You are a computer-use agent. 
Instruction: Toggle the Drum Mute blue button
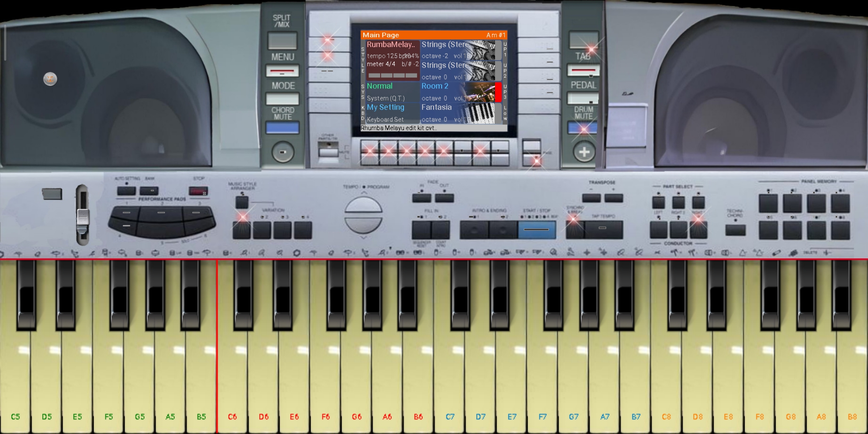pyautogui.click(x=582, y=128)
